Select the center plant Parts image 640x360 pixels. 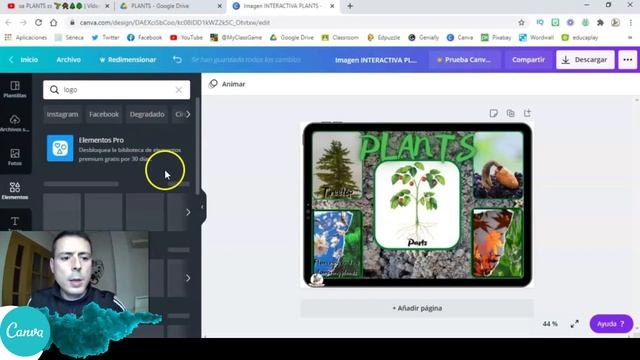point(417,205)
